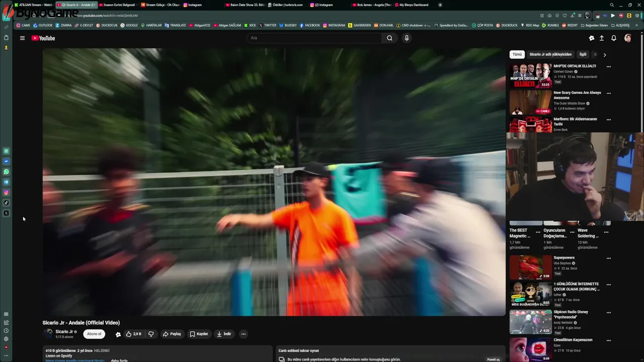Select the Sicario Jr adlı yükleyiciden chip
This screenshot has width=644, height=362.
[x=550, y=54]
